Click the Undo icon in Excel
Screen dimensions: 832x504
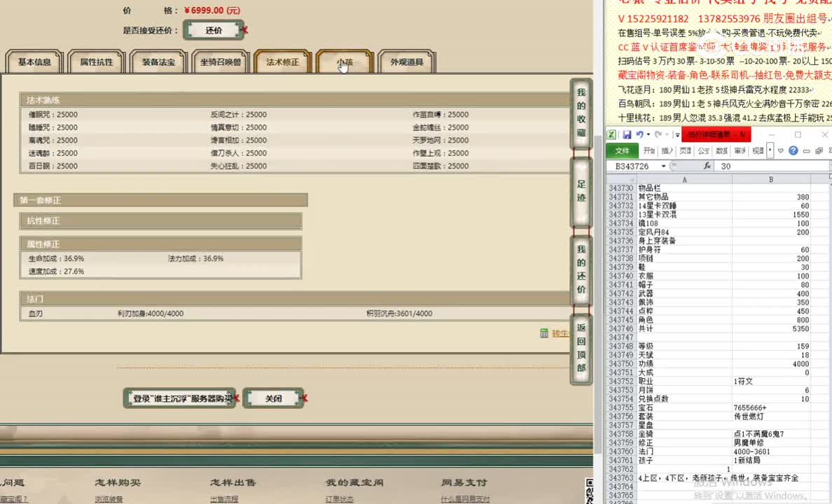(x=639, y=134)
